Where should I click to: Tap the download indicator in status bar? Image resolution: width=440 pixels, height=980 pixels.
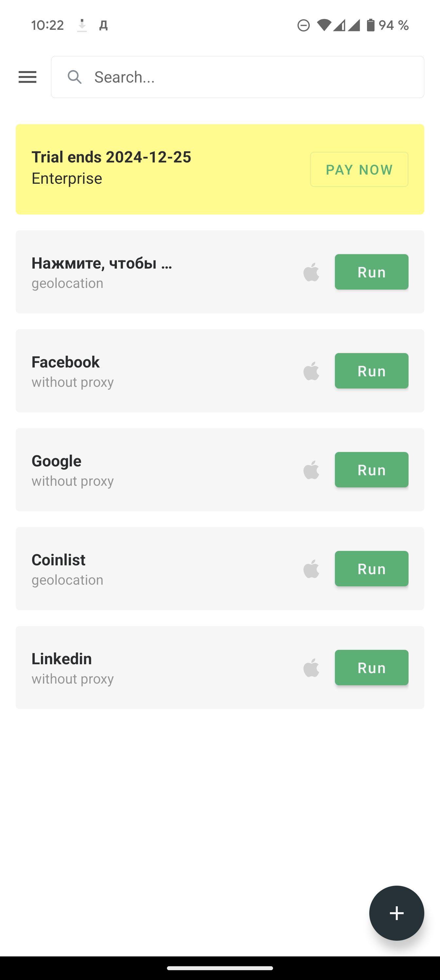coord(82,26)
